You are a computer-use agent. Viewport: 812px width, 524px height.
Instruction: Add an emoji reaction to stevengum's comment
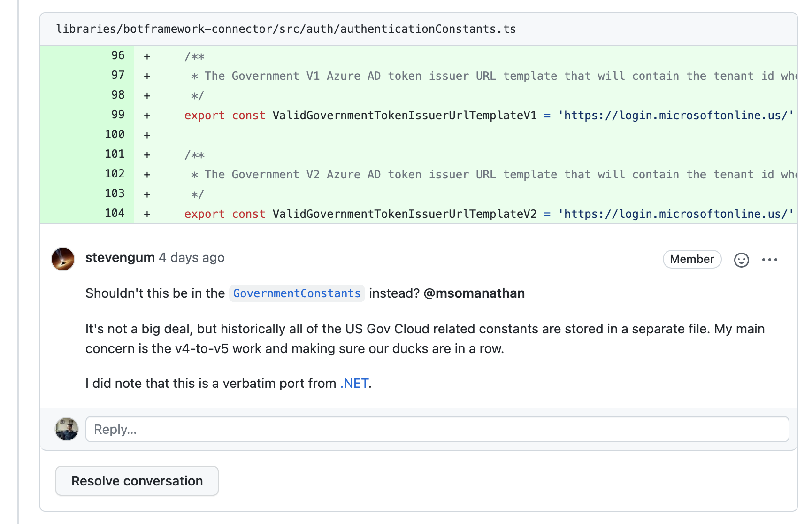(x=741, y=260)
